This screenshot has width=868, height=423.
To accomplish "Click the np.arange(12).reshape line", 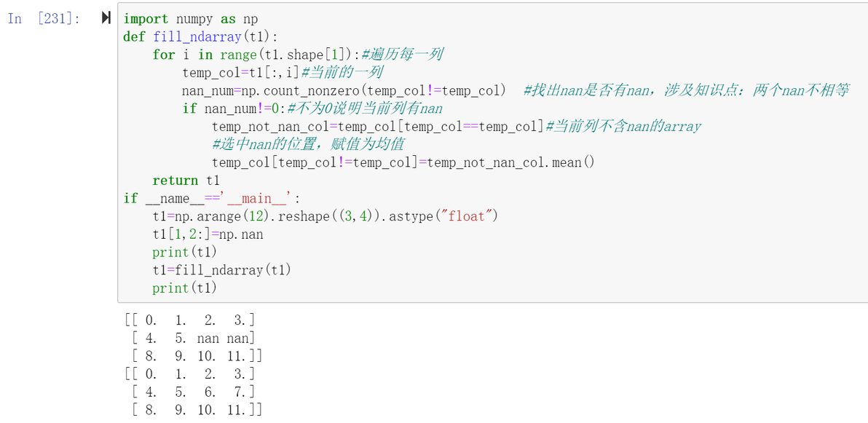I will (325, 216).
